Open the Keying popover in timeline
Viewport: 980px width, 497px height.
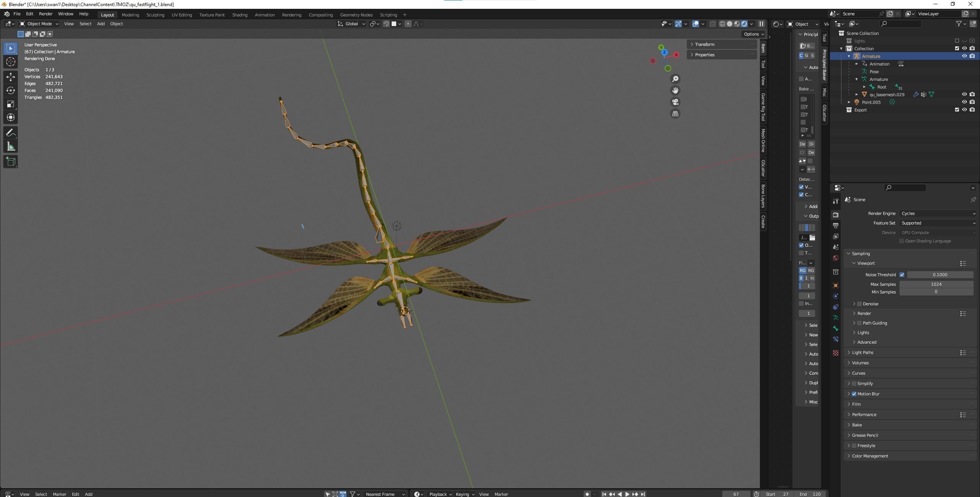[x=465, y=494]
